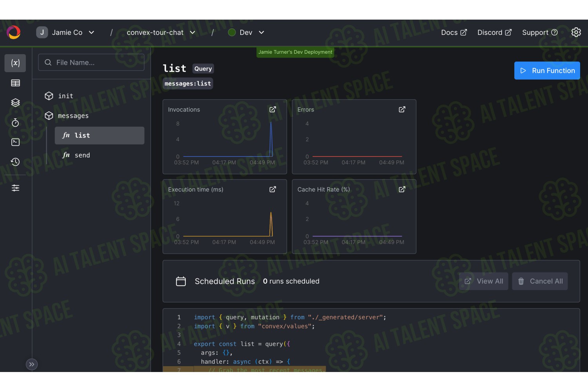Click the View All scheduled runs button
Image resolution: width=588 pixels, height=392 pixels.
tap(484, 281)
